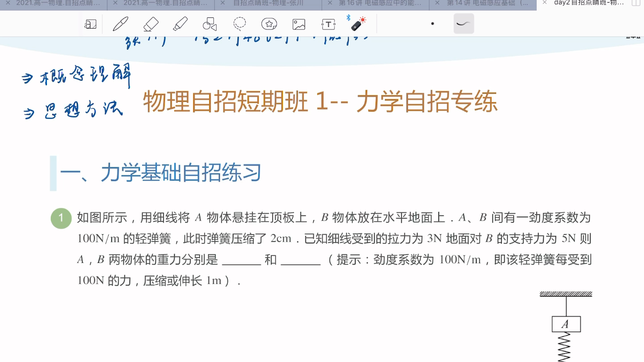Image resolution: width=644 pixels, height=362 pixels.
Task: Click the text 100N/m 的轻弹簧
Action: 124,239
